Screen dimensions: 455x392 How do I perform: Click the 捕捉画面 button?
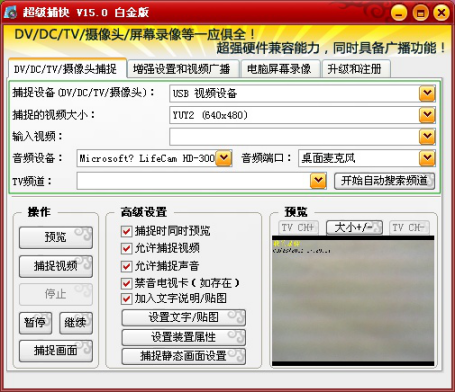[x=56, y=351]
